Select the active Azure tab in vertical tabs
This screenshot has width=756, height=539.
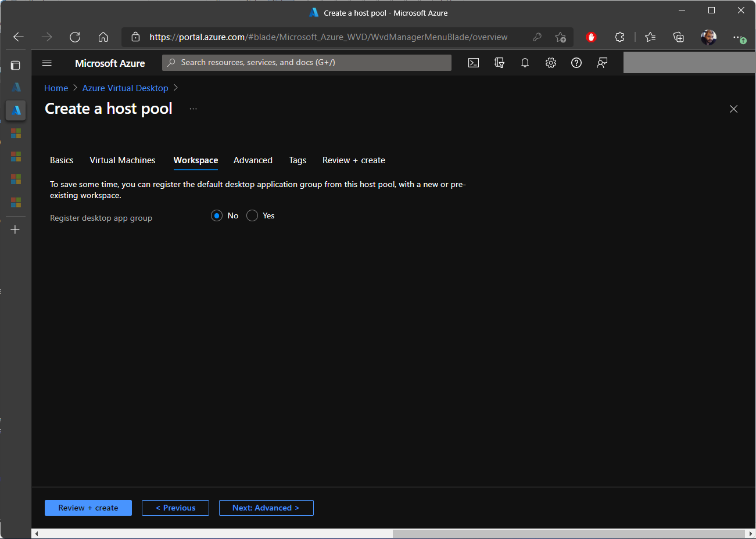(x=16, y=110)
